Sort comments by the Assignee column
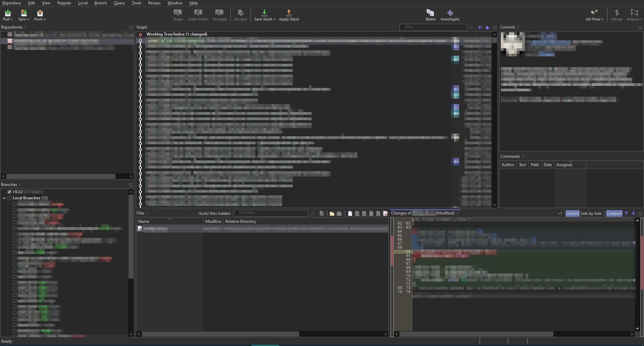 [x=570, y=165]
